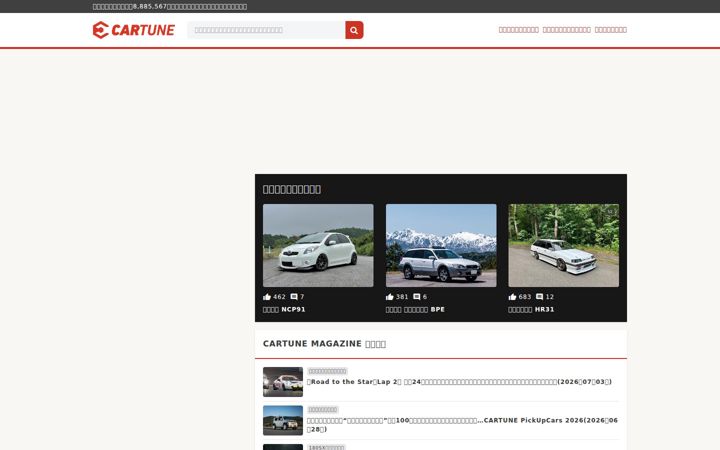Open the NCP91 car title link
This screenshot has width=720, height=450.
click(284, 309)
